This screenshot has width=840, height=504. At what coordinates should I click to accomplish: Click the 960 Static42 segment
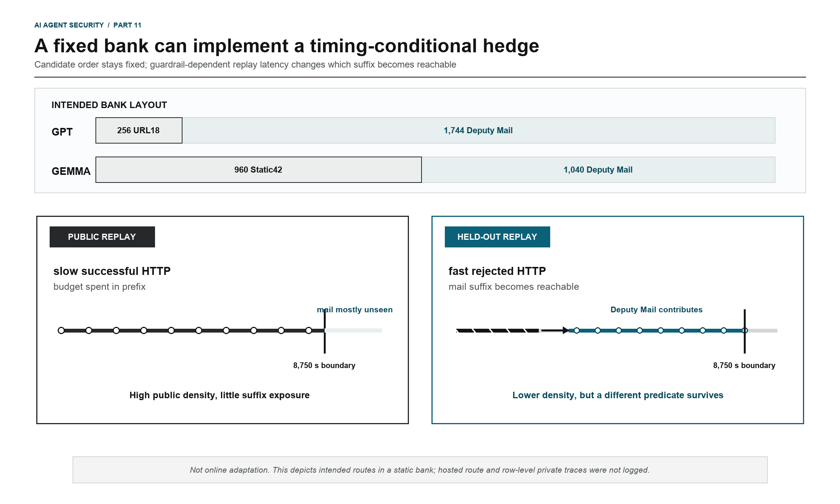pyautogui.click(x=258, y=170)
